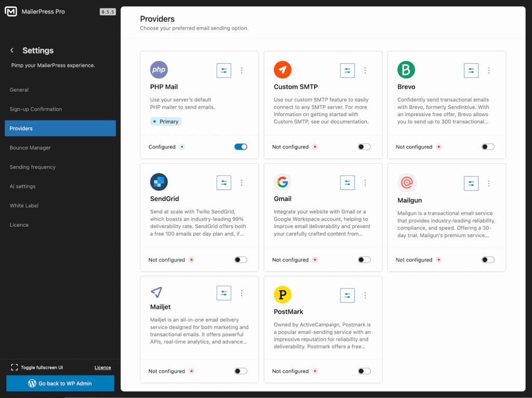Click the PostMark yellow P logo
Image resolution: width=532 pixels, height=398 pixels.
coord(283,294)
